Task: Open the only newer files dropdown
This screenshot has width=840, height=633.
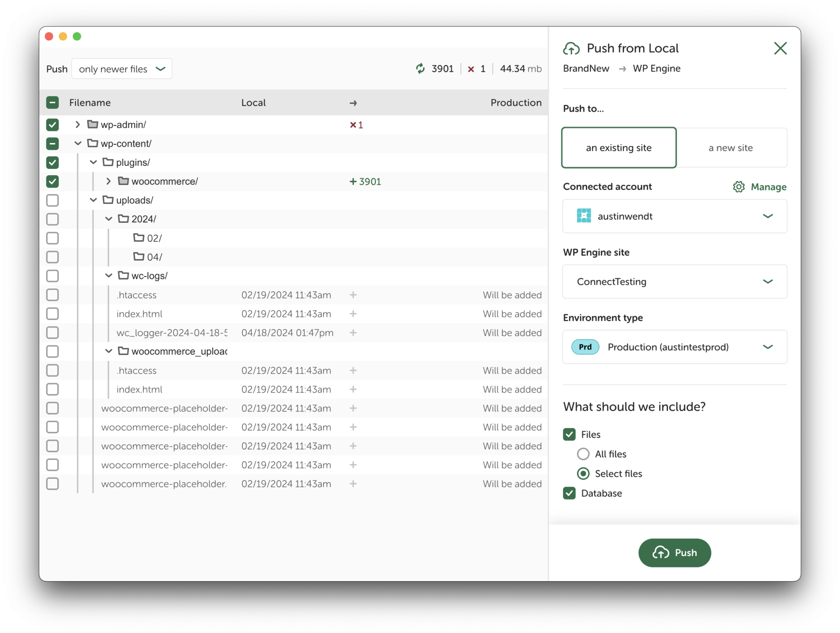Action: (x=122, y=69)
